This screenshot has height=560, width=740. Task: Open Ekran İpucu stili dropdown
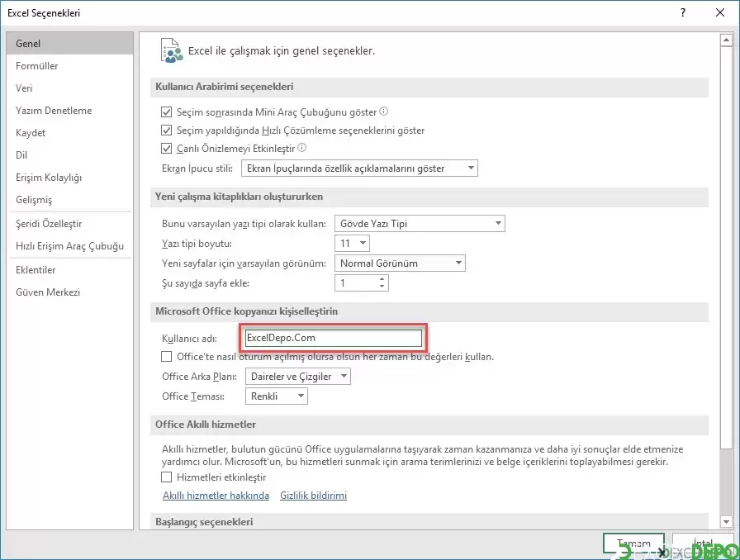[359, 168]
